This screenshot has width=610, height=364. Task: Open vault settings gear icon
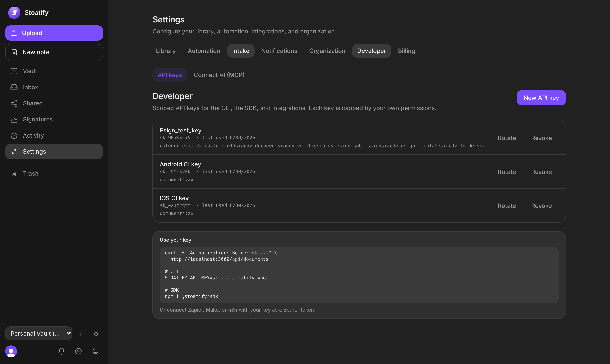click(96, 334)
